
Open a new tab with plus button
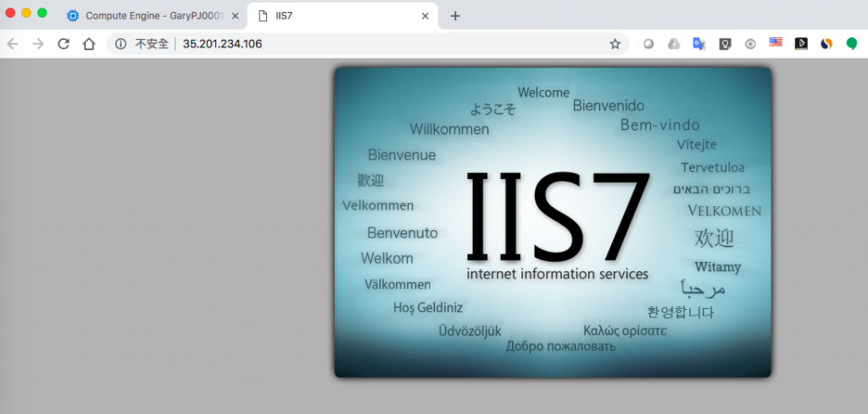[x=455, y=16]
